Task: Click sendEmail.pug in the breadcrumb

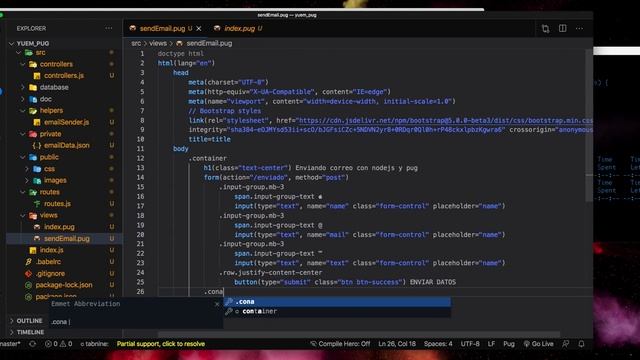Action: click(209, 43)
